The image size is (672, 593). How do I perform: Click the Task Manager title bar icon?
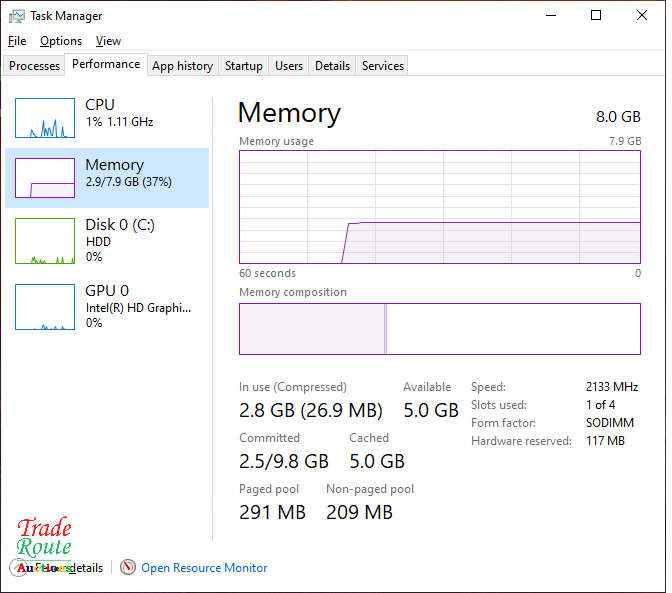click(x=16, y=16)
